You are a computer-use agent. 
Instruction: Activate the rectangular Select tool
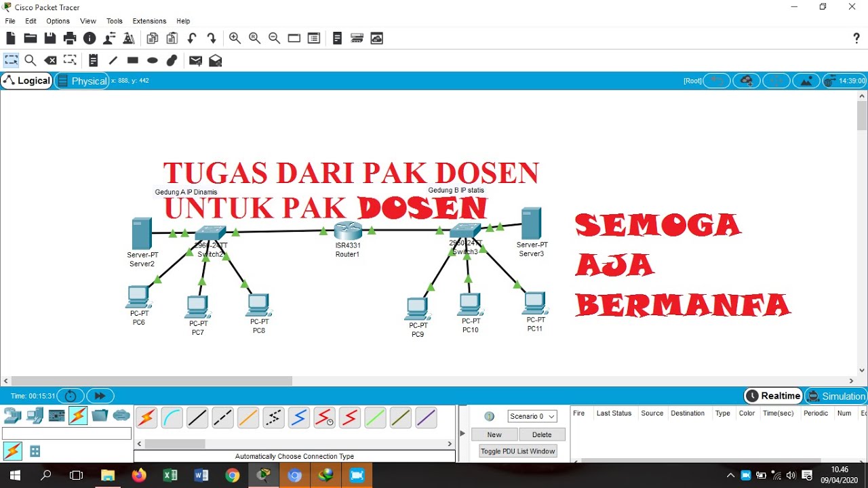click(11, 60)
